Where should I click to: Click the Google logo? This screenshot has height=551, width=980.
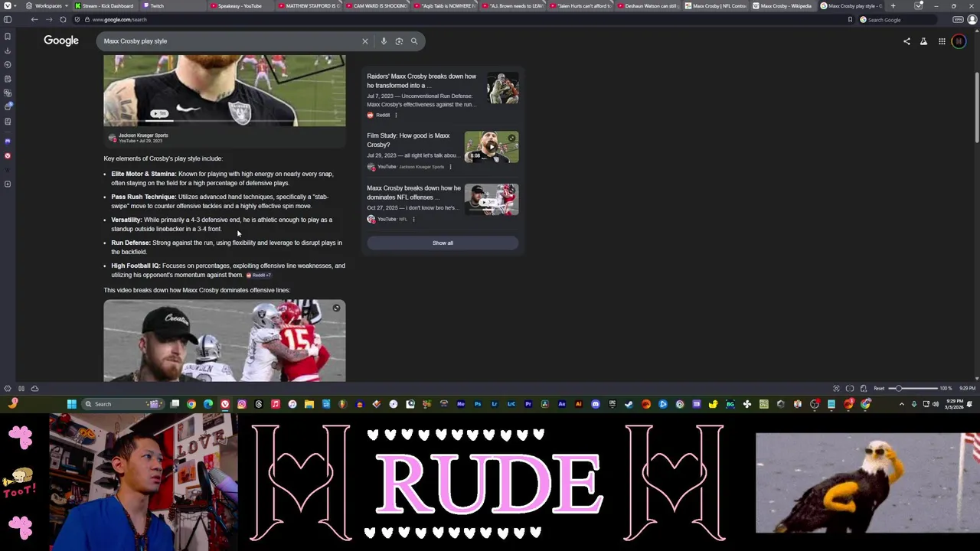(61, 41)
